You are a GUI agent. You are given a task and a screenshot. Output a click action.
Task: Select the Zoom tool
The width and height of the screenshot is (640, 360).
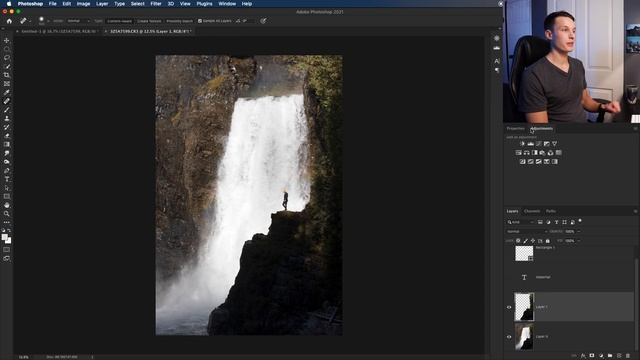[7, 213]
